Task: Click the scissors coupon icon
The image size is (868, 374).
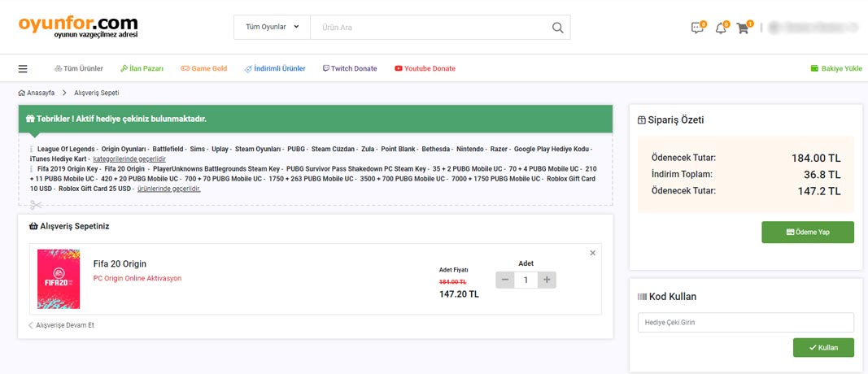Action: coord(36,205)
